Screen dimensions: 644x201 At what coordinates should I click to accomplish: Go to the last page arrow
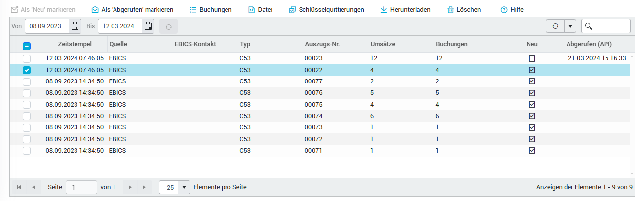tap(144, 187)
